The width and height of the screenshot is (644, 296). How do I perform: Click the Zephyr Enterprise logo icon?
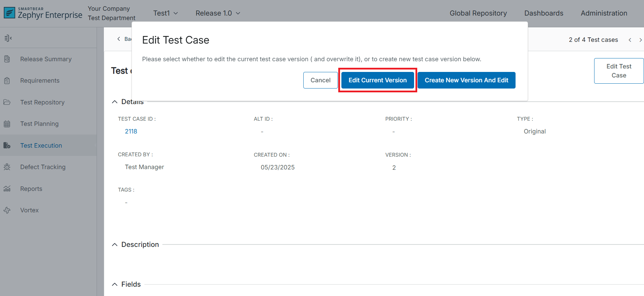[9, 13]
